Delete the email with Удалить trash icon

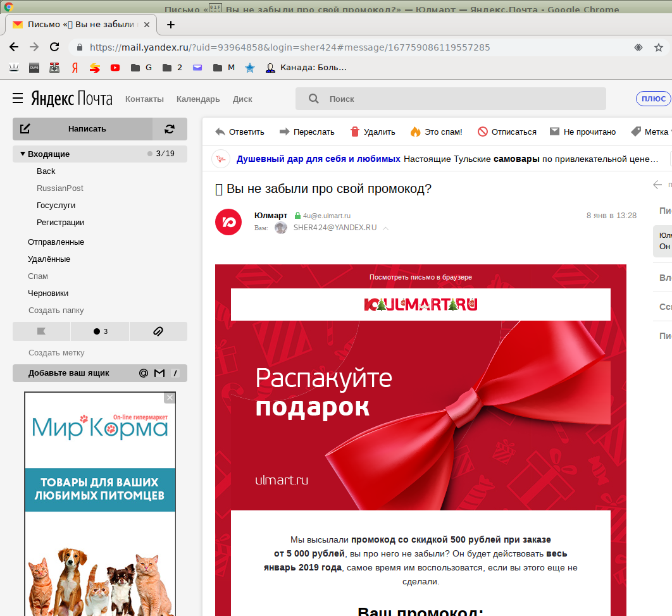tap(373, 132)
